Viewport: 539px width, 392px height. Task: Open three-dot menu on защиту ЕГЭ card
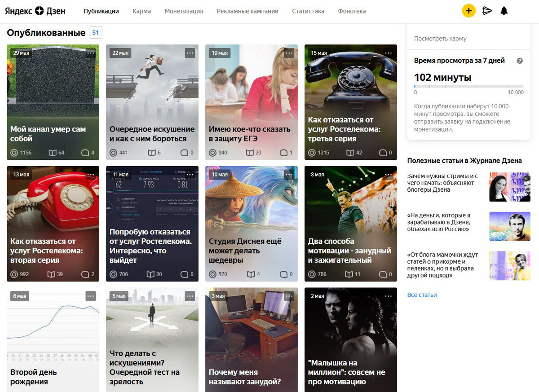pyautogui.click(x=289, y=53)
